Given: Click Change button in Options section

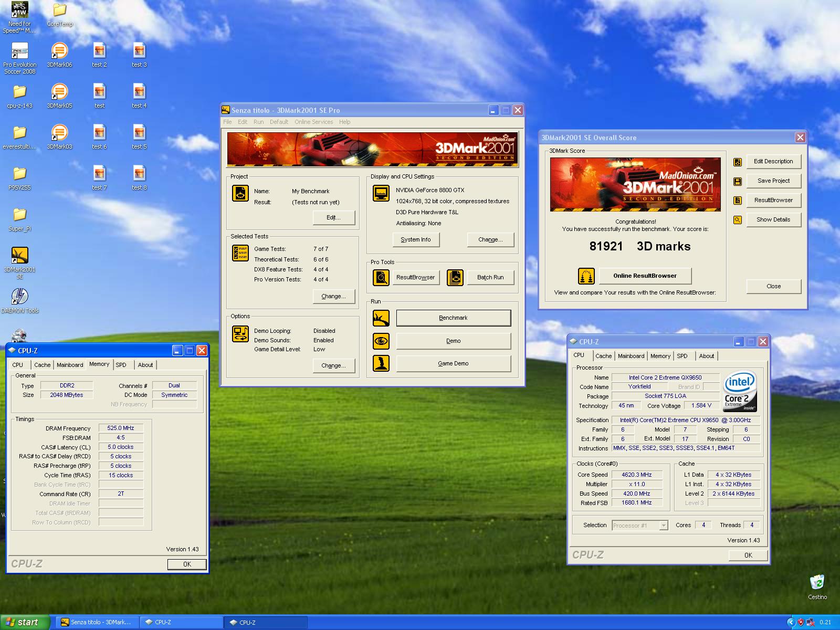Looking at the screenshot, I should (333, 366).
